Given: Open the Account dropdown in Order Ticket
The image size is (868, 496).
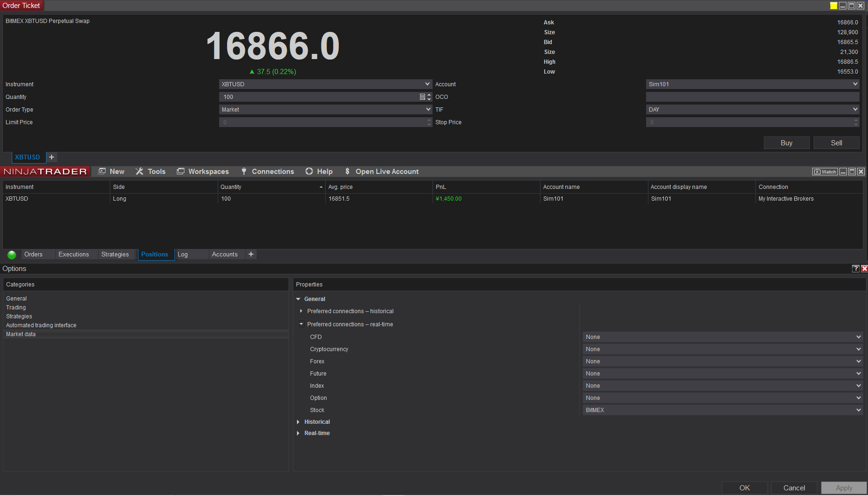Looking at the screenshot, I should coord(753,84).
